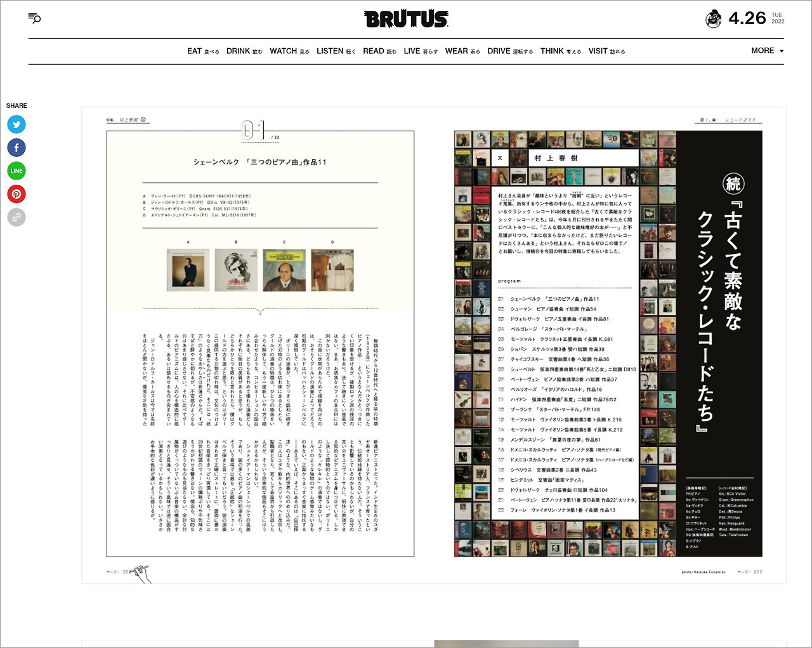Click the program section heading
812x648 pixels.
point(509,281)
